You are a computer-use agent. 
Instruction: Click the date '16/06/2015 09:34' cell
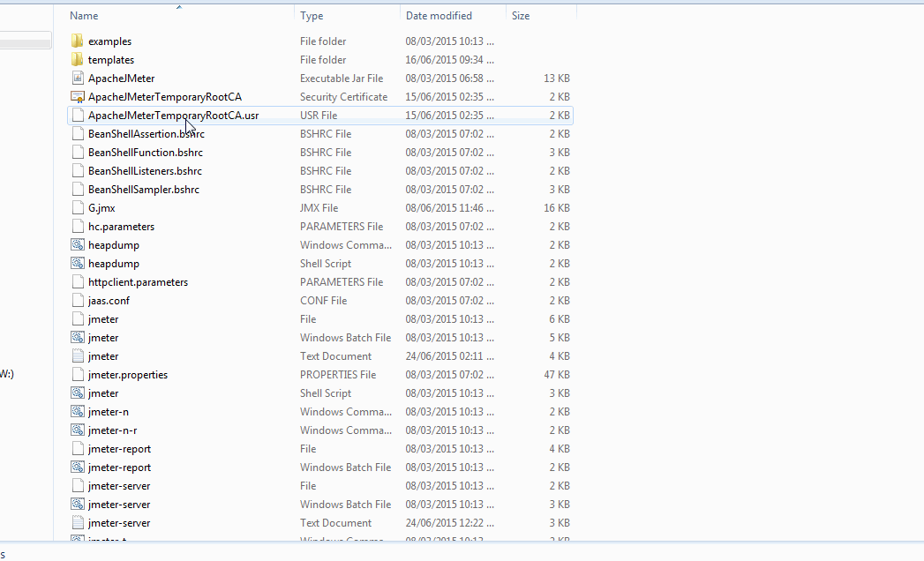[449, 59]
